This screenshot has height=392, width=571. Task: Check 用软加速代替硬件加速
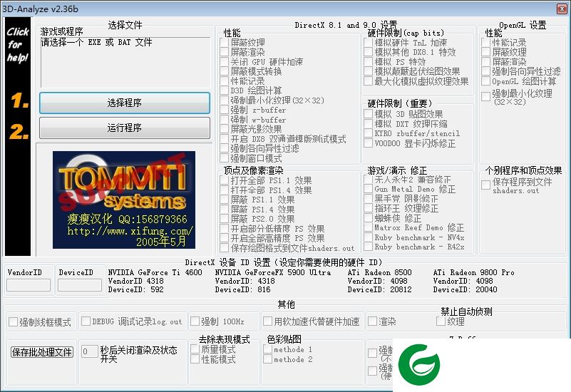click(267, 321)
